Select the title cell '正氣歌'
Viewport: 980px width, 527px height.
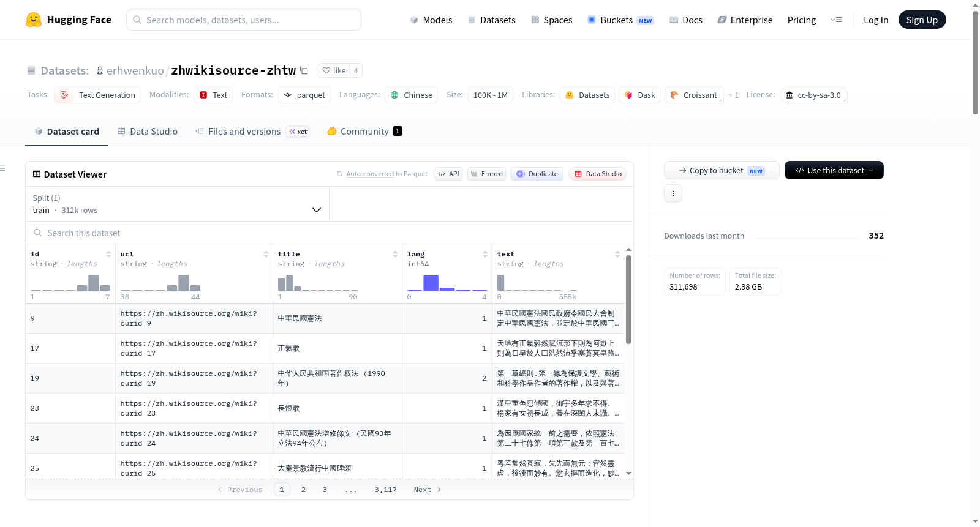tap(337, 348)
